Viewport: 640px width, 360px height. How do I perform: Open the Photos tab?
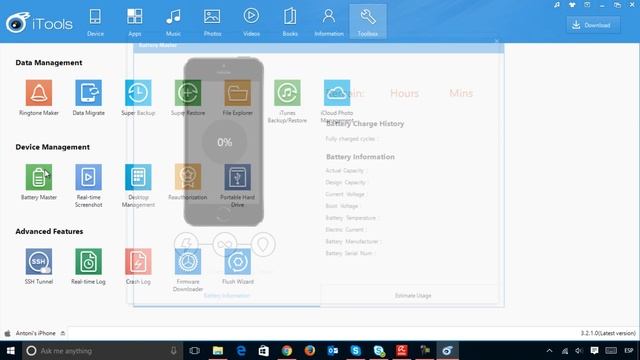coord(212,22)
